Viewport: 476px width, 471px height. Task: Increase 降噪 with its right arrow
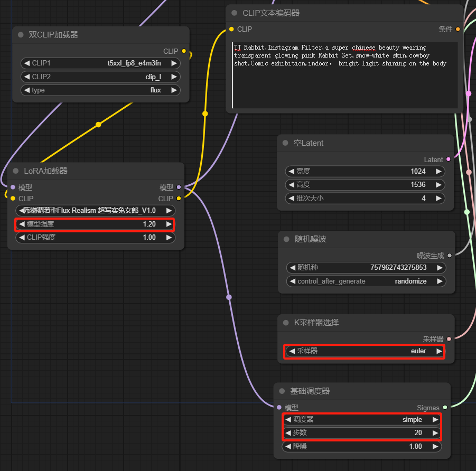coord(435,446)
